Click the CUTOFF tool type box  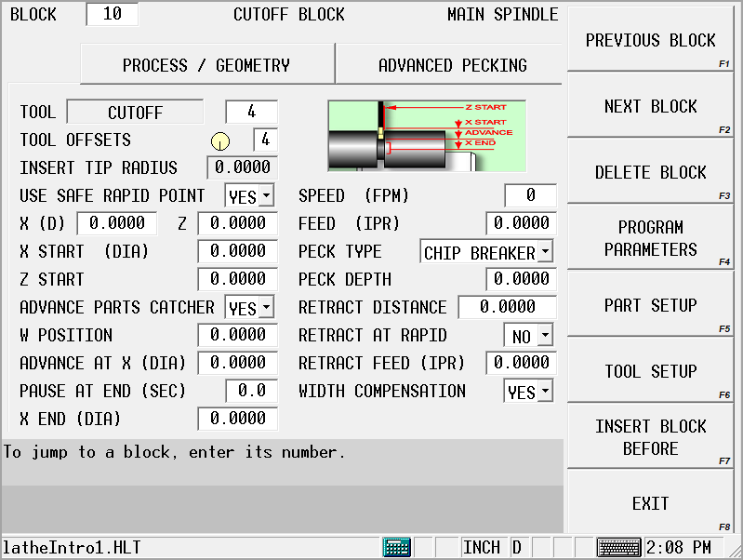click(x=135, y=113)
